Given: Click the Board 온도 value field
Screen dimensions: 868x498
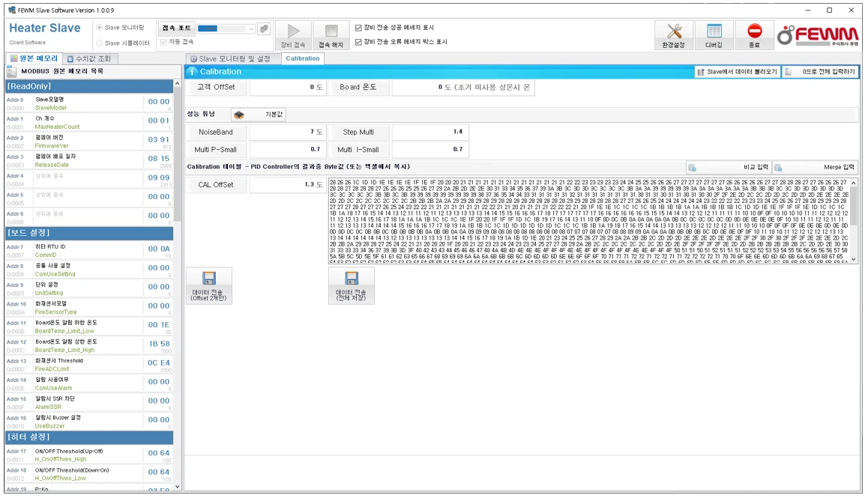Looking at the screenshot, I should [463, 88].
